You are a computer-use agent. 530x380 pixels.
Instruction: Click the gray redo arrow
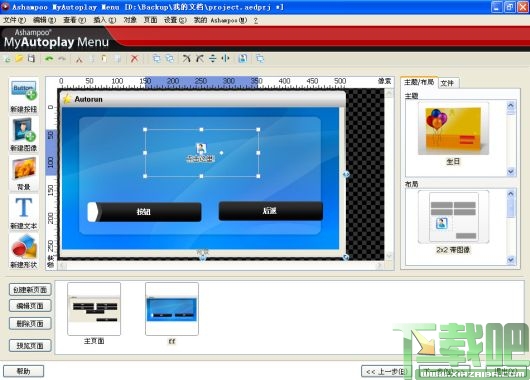(x=62, y=59)
